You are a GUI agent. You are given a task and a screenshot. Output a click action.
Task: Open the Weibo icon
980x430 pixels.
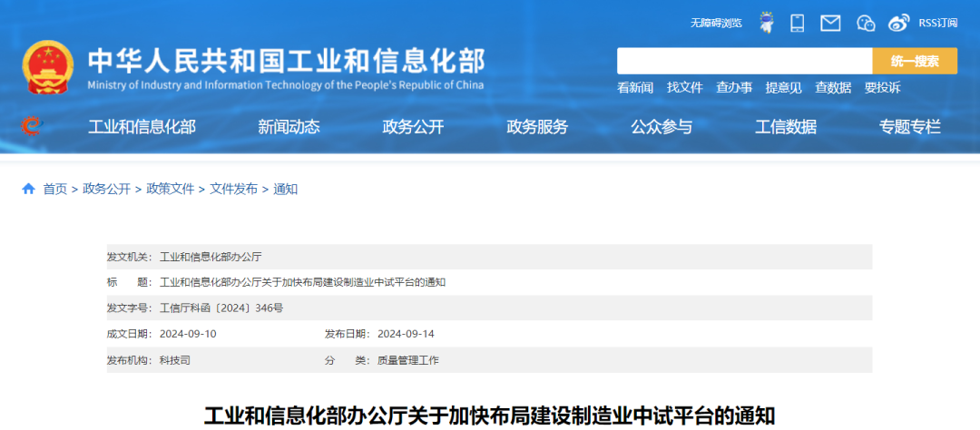(898, 23)
